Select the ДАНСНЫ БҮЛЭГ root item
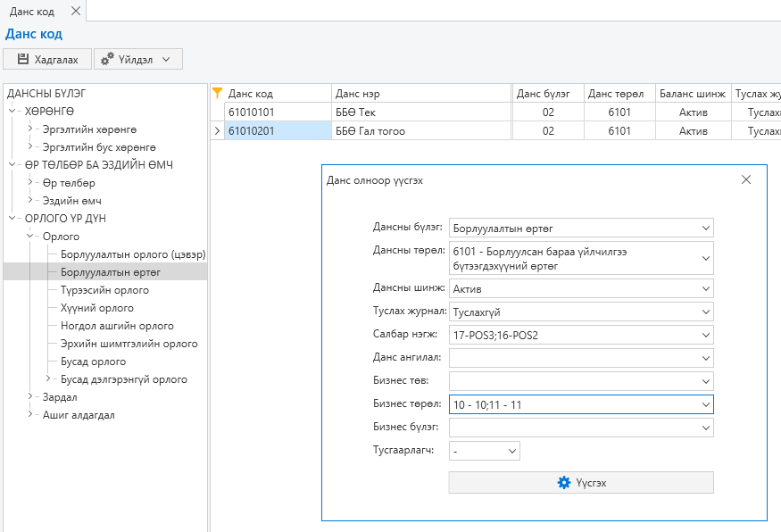 46,94
